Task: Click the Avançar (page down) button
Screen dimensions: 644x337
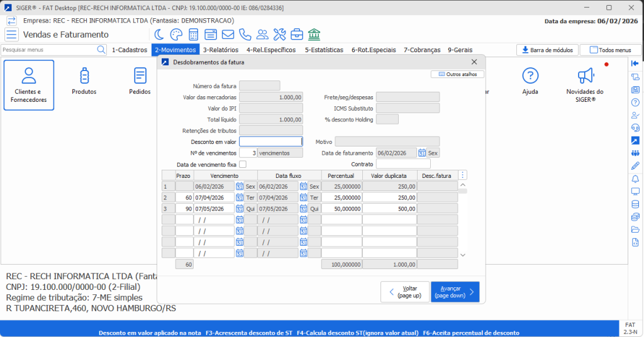Action: (x=455, y=292)
